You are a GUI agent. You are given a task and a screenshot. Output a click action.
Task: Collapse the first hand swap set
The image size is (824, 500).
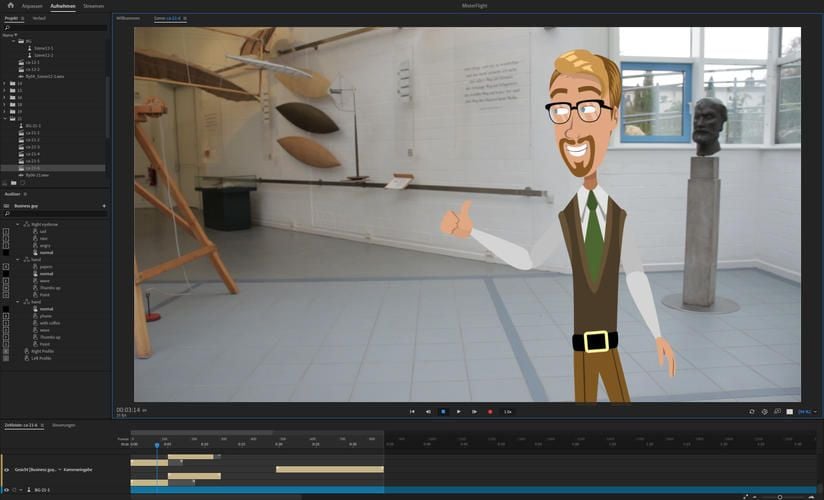pos(17,260)
